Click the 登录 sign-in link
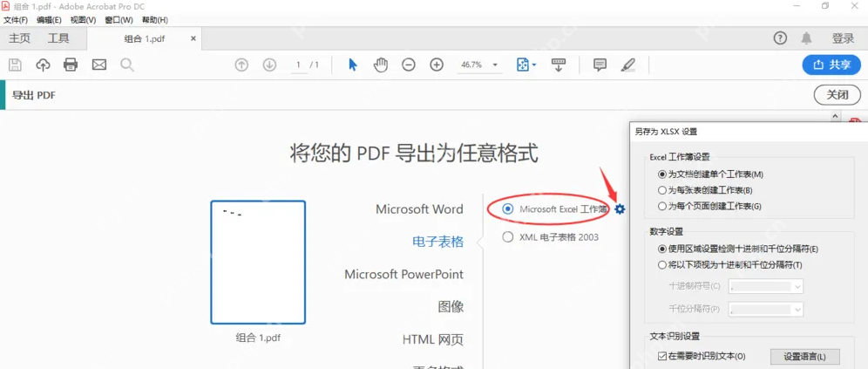 pyautogui.click(x=843, y=38)
